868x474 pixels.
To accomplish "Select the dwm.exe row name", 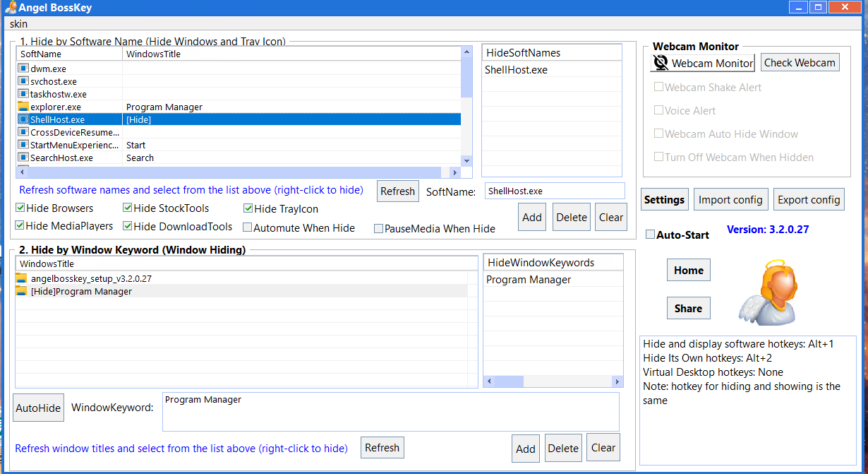I will pos(48,69).
